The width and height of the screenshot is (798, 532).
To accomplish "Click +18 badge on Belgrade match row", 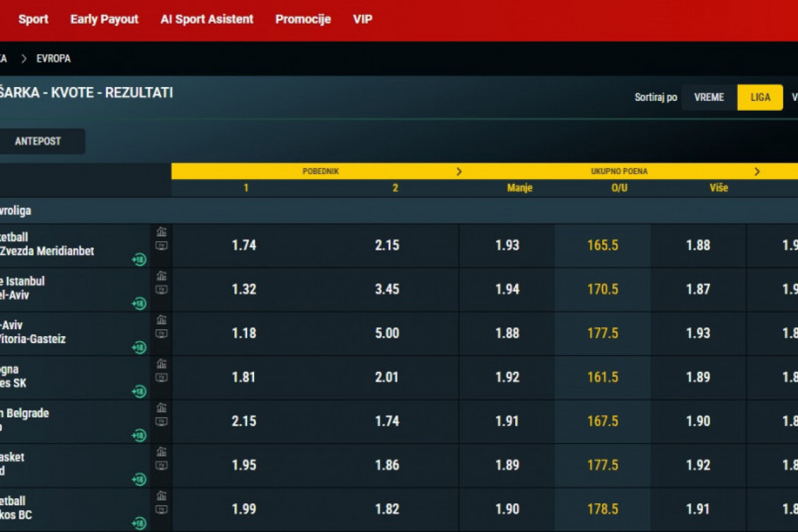I will tap(138, 435).
